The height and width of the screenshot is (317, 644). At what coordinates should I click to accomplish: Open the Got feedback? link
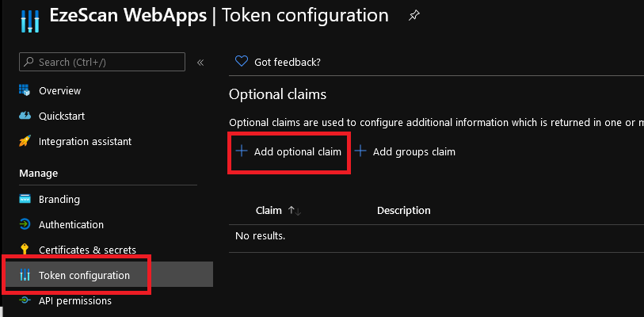[x=287, y=62]
